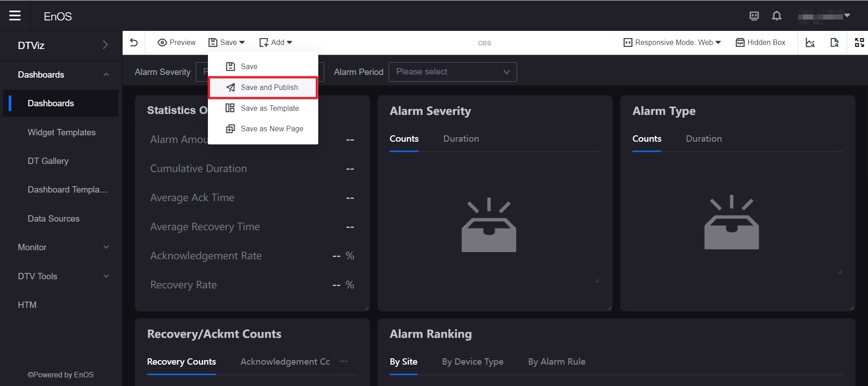Click the undo back arrow icon

click(x=134, y=42)
